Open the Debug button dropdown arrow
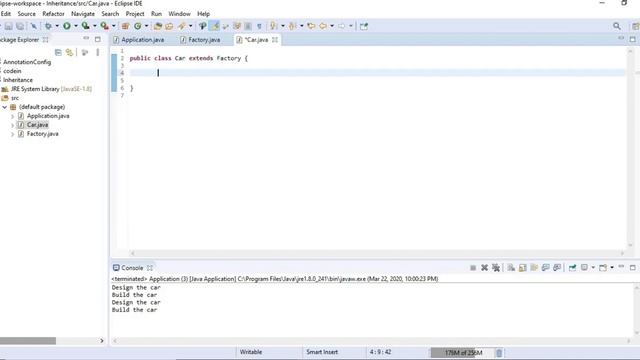The height and width of the screenshot is (360, 640). coord(57,26)
